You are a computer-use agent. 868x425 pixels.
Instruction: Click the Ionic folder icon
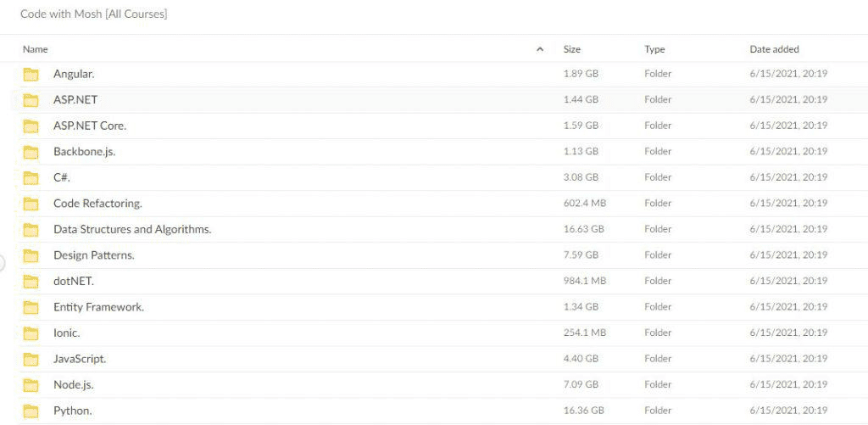[x=31, y=333]
